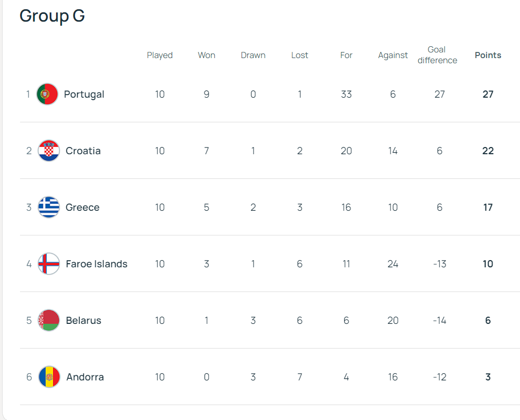This screenshot has width=520, height=420.
Task: Open the Portugal team link
Action: [84, 95]
